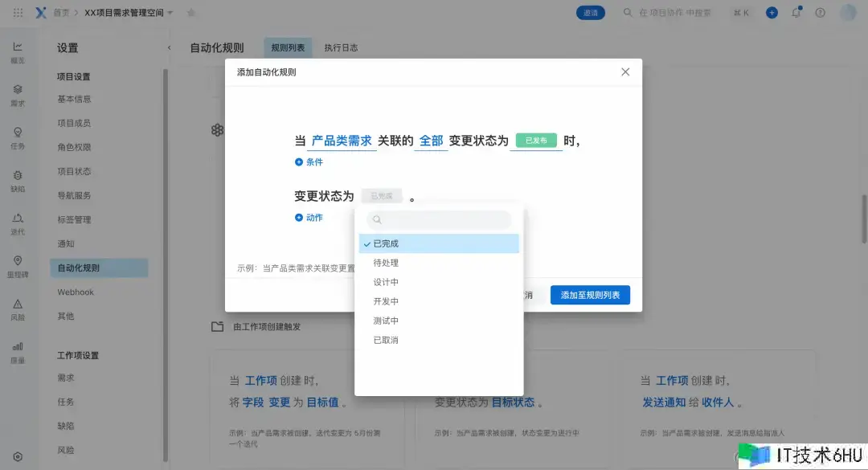Image resolution: width=868 pixels, height=470 pixels.
Task: Close the 添加自动化规则 dialog
Action: click(x=625, y=72)
